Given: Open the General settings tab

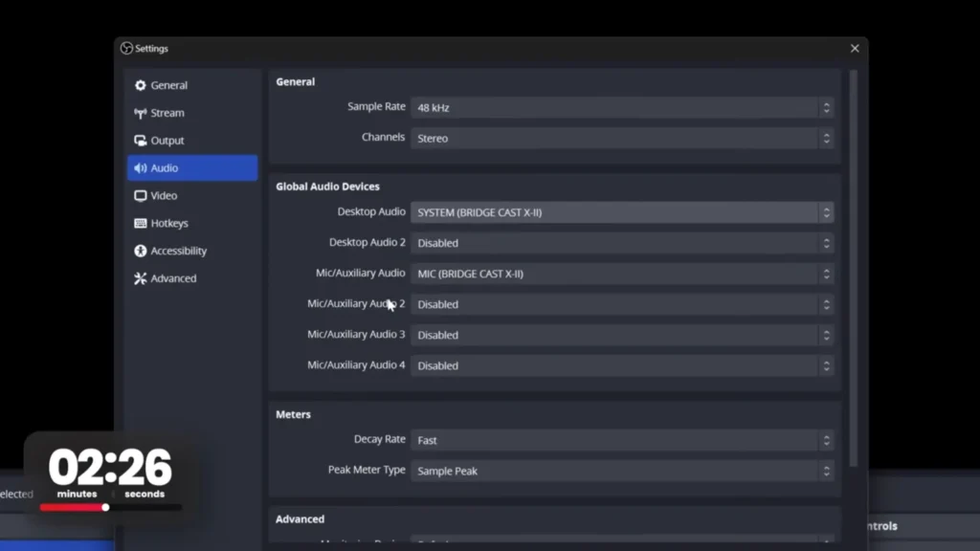Looking at the screenshot, I should click(x=192, y=85).
